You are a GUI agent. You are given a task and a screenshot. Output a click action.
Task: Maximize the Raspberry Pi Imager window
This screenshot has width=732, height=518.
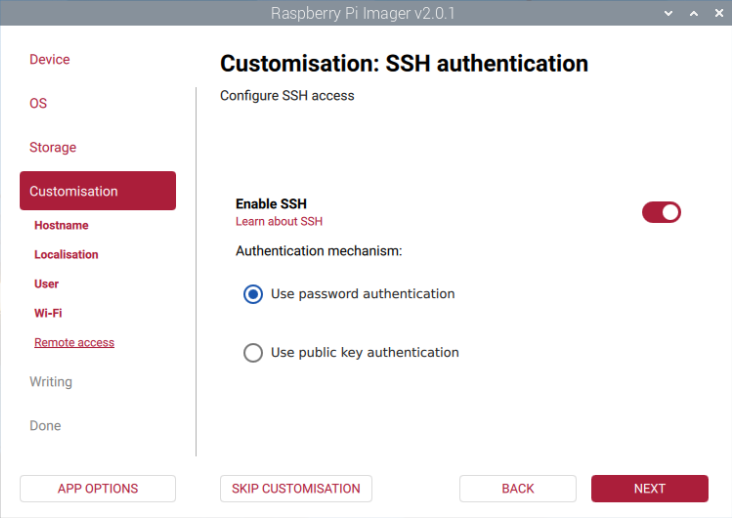pyautogui.click(x=693, y=13)
